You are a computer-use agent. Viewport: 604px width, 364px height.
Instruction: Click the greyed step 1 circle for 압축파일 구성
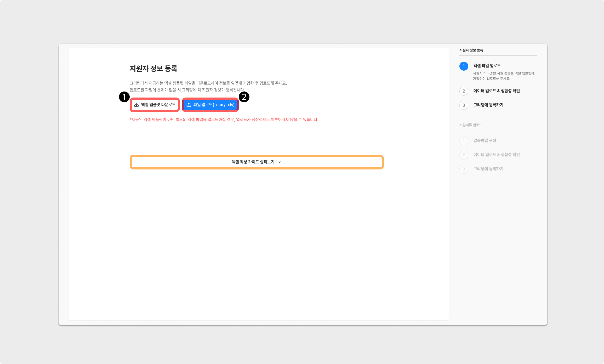coord(464,141)
